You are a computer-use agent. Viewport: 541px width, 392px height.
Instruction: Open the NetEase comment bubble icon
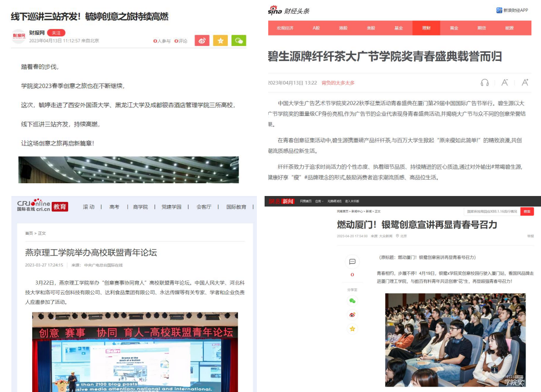352,261
